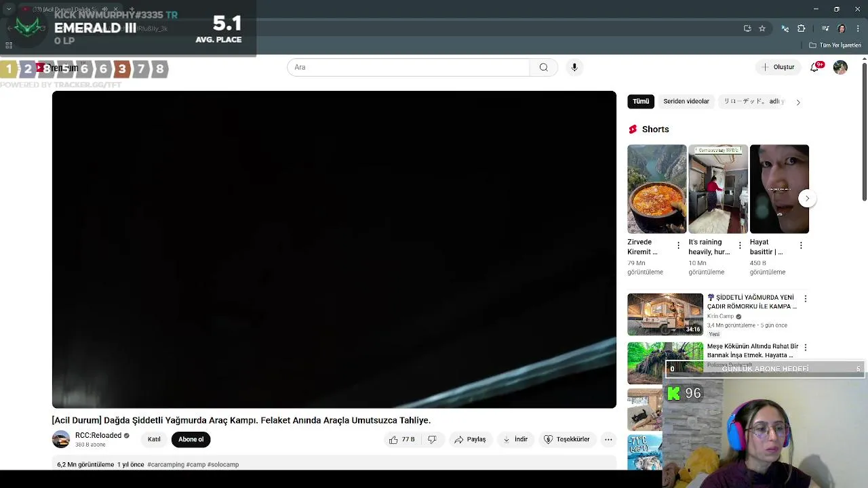Open the Chrome profile avatar
Viewport: 868px width, 488px height.
(842, 28)
